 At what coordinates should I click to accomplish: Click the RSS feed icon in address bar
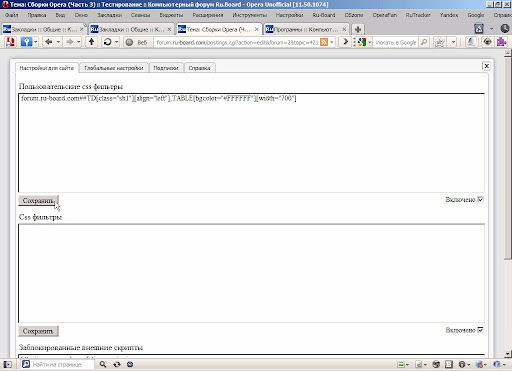tap(324, 42)
